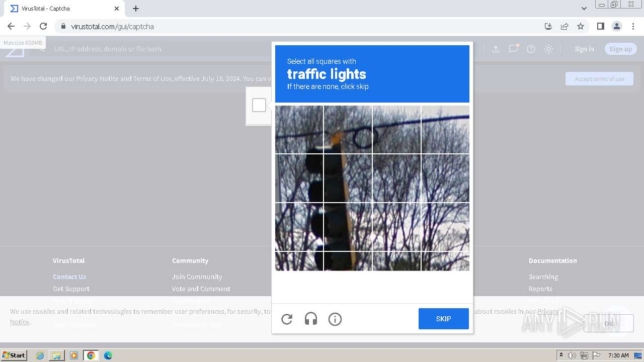Share this page icon
The height and width of the screenshot is (362, 644).
click(x=565, y=26)
